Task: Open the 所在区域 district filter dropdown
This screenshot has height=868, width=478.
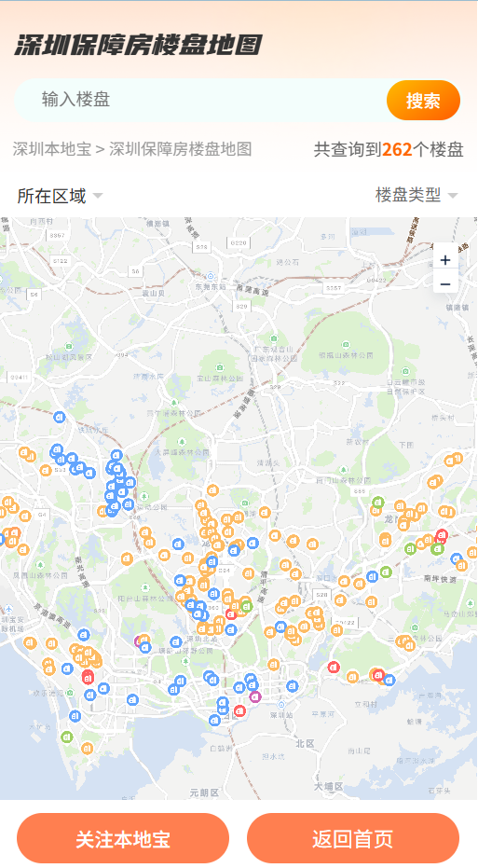Action: (61, 196)
